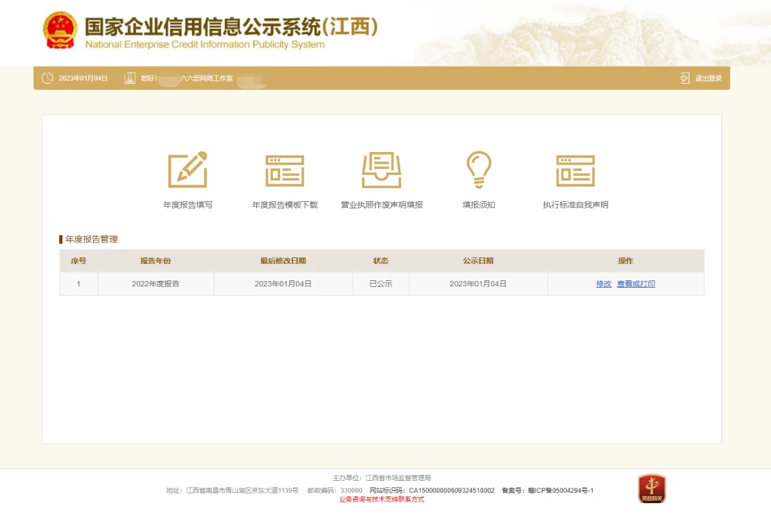Open the 查看或打印 link
This screenshot has height=532, width=771.
(636, 284)
